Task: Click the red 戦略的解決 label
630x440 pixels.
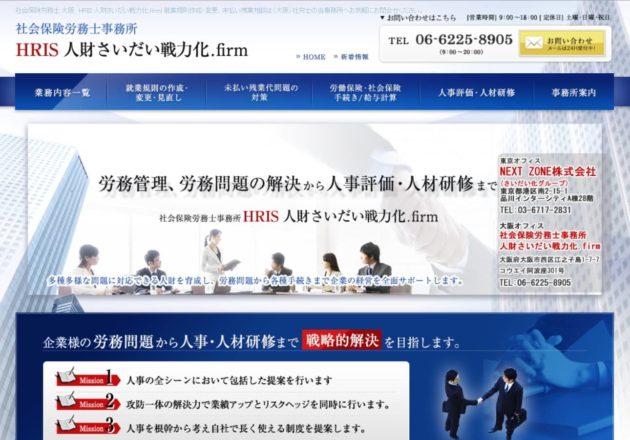Action: [342, 340]
